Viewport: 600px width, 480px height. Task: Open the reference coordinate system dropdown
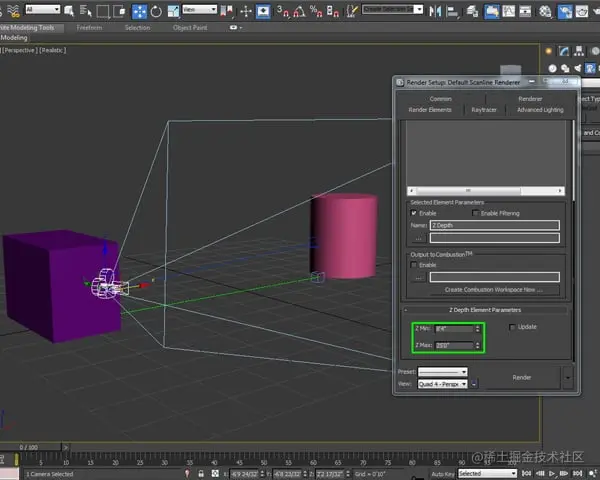click(200, 9)
